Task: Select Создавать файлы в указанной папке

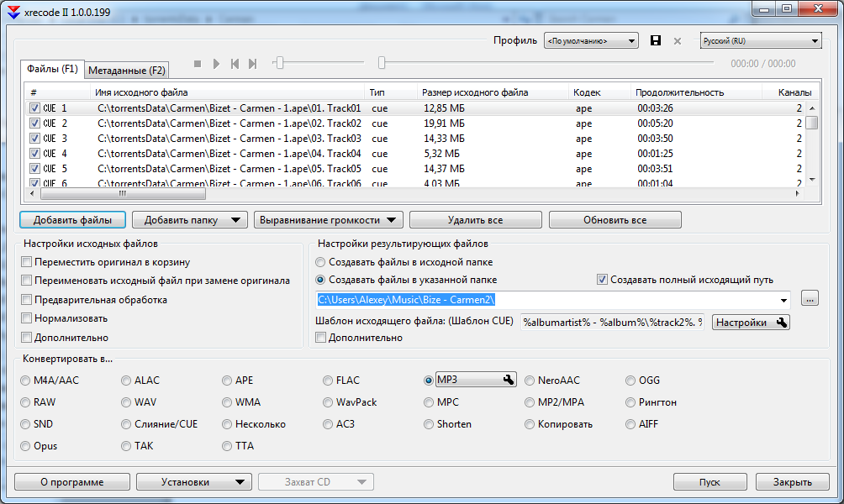Action: pyautogui.click(x=320, y=280)
